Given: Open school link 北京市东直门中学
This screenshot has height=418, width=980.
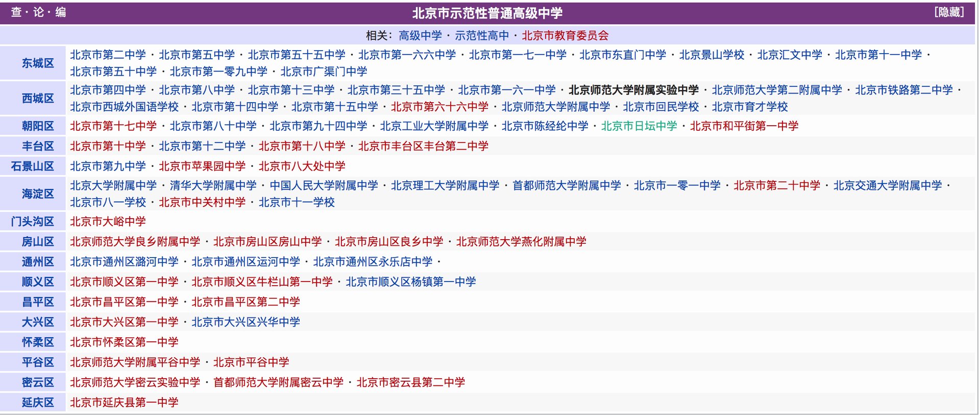Looking at the screenshot, I should point(623,55).
